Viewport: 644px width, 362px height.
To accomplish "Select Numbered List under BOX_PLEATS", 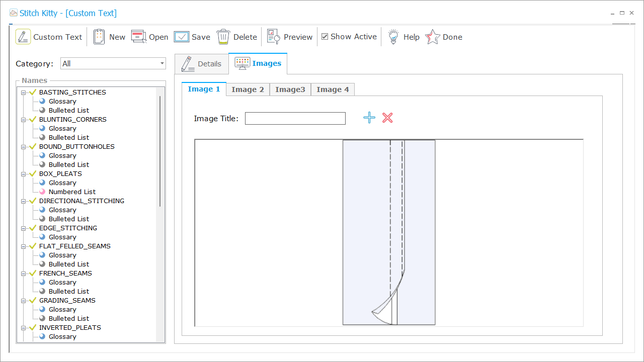I will pyautogui.click(x=72, y=192).
